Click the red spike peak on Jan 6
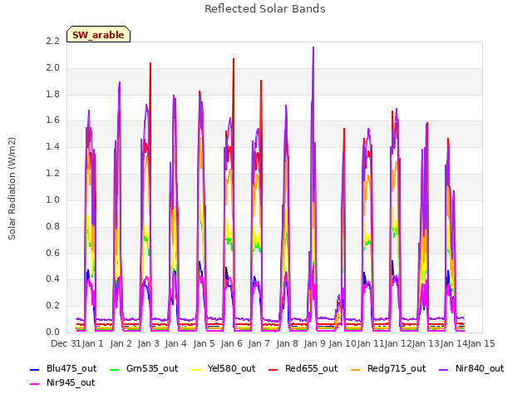The image size is (532, 399). coord(234,59)
